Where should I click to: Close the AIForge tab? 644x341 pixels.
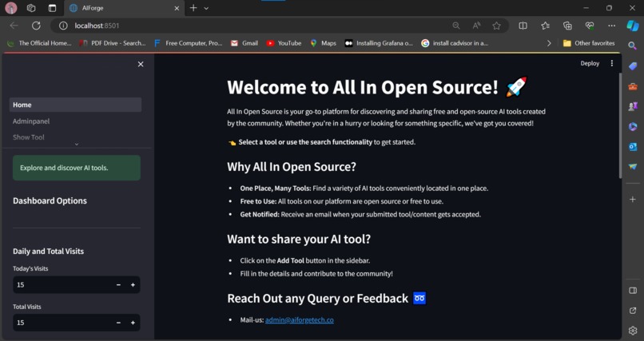177,8
